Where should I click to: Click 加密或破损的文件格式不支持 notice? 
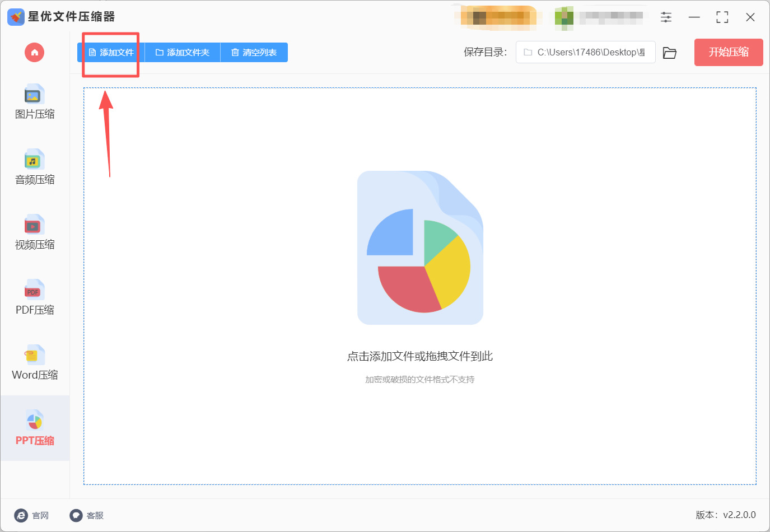pyautogui.click(x=420, y=380)
